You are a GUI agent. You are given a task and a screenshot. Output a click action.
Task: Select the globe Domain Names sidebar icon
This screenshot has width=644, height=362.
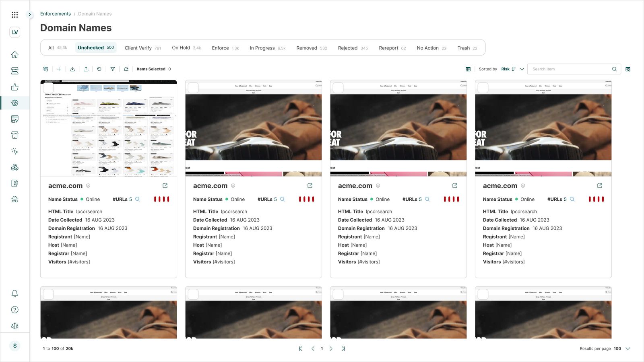(15, 103)
